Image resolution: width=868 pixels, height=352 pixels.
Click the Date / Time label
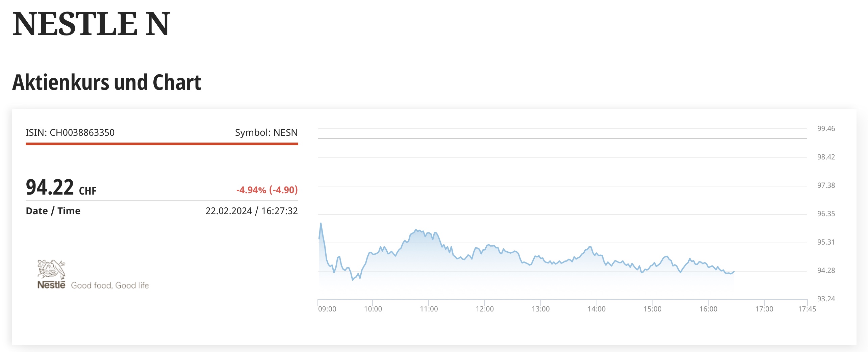pos(53,211)
